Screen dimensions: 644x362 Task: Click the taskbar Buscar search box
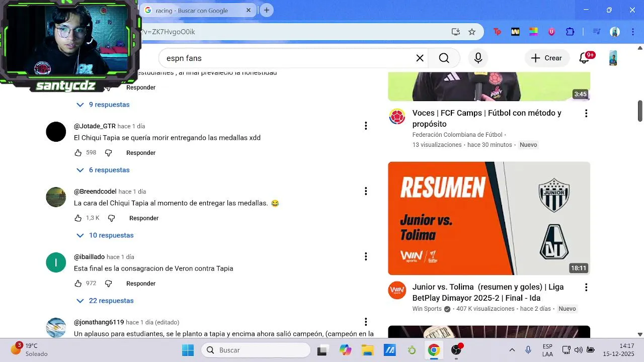click(x=256, y=350)
